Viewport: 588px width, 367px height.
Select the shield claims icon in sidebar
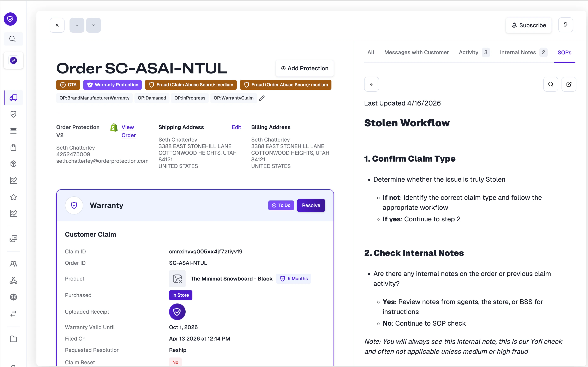(x=13, y=114)
